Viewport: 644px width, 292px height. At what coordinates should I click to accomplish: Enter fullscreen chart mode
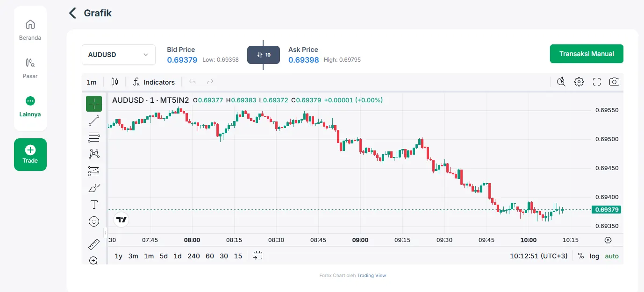click(597, 82)
